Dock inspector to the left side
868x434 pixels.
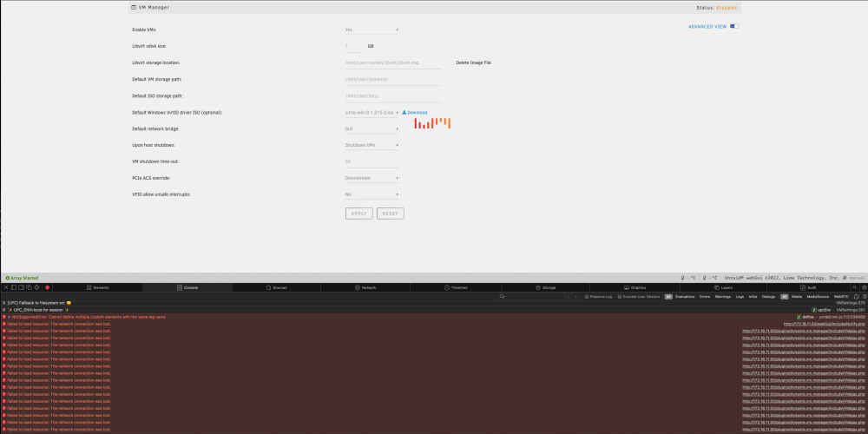click(x=14, y=288)
